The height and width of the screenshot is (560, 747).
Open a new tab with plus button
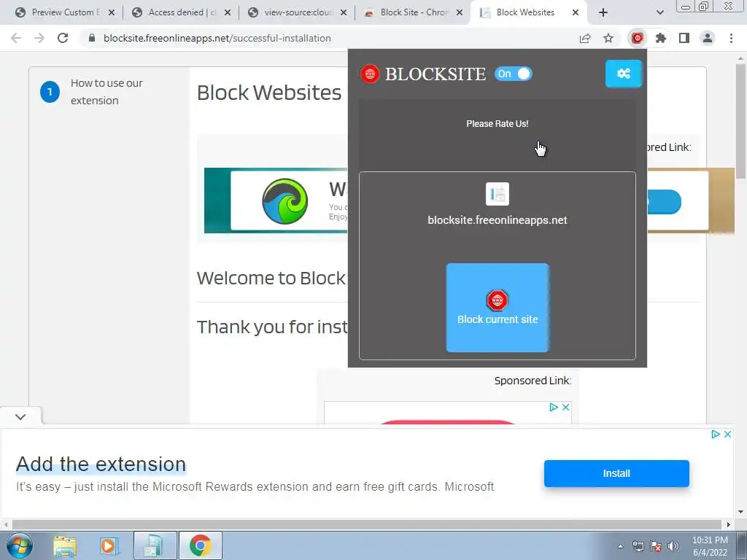pos(603,12)
